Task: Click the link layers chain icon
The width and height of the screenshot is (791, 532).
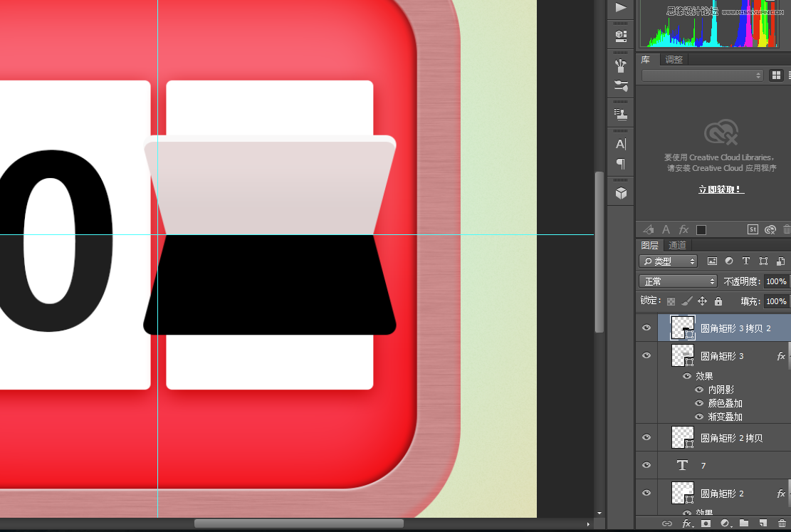Action: pos(667,523)
